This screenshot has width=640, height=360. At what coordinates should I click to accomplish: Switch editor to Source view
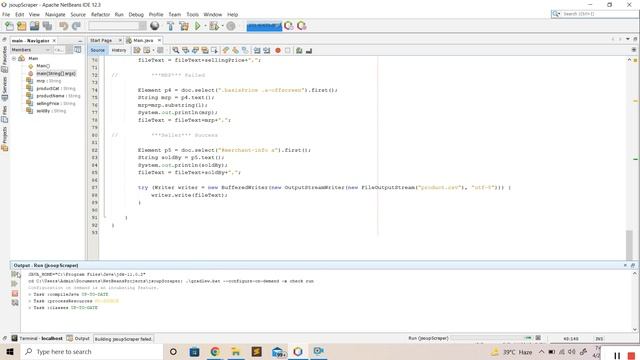(98, 50)
